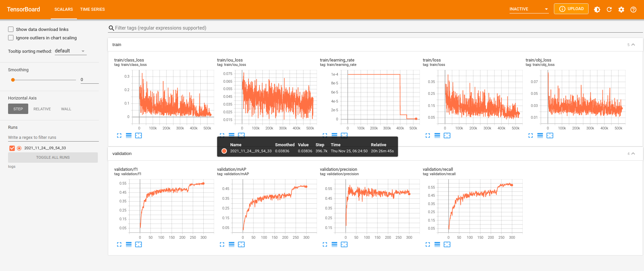Set horizontal axis to STEP

pyautogui.click(x=18, y=109)
